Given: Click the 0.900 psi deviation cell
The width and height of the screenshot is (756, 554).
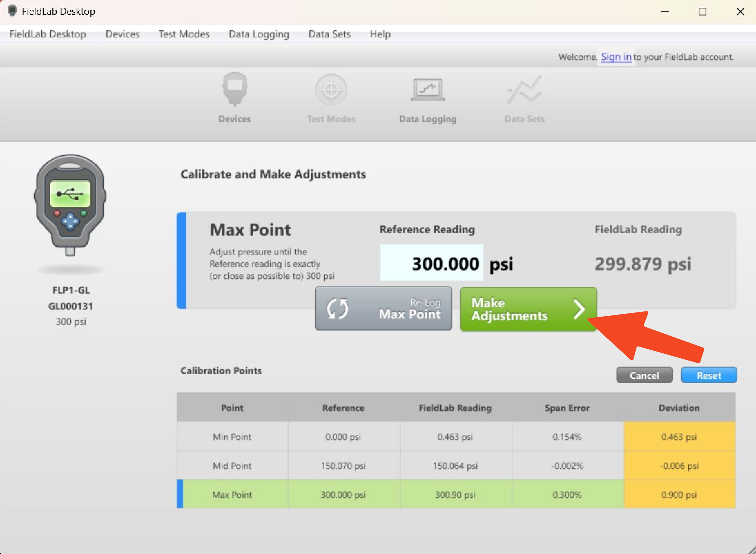Looking at the screenshot, I should click(680, 494).
